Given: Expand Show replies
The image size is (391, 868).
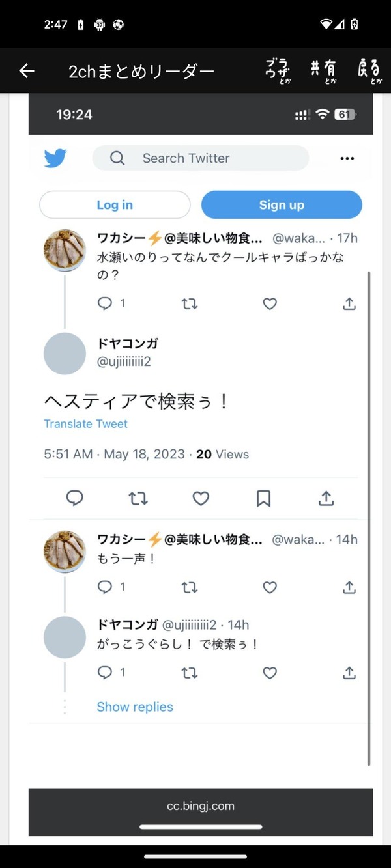Looking at the screenshot, I should pyautogui.click(x=135, y=707).
